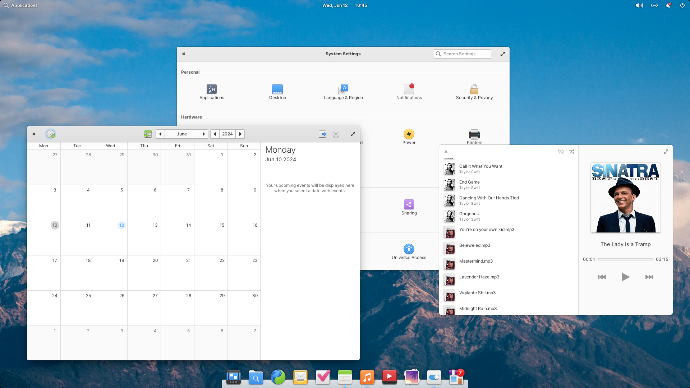
Task: Select June 15 in the calendar
Action: (222, 225)
